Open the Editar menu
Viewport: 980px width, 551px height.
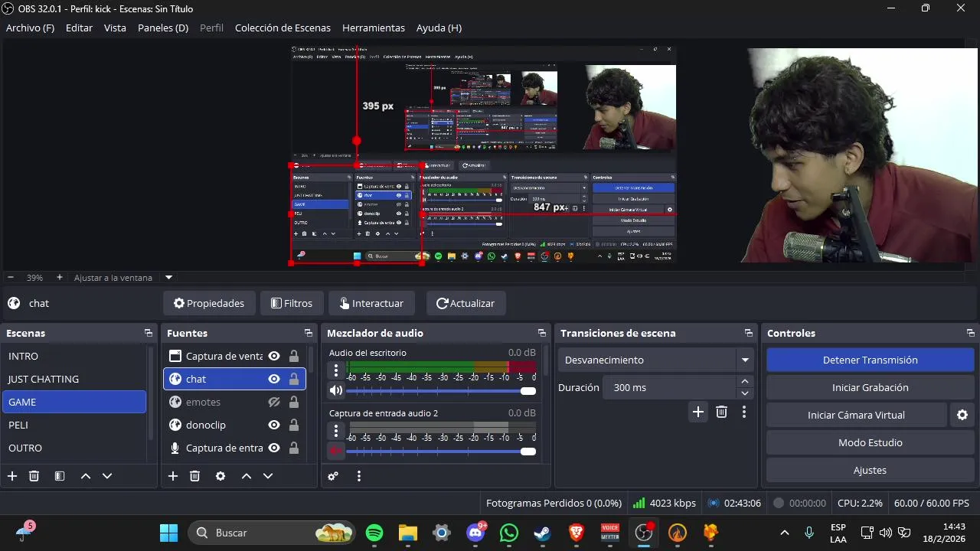(x=79, y=28)
